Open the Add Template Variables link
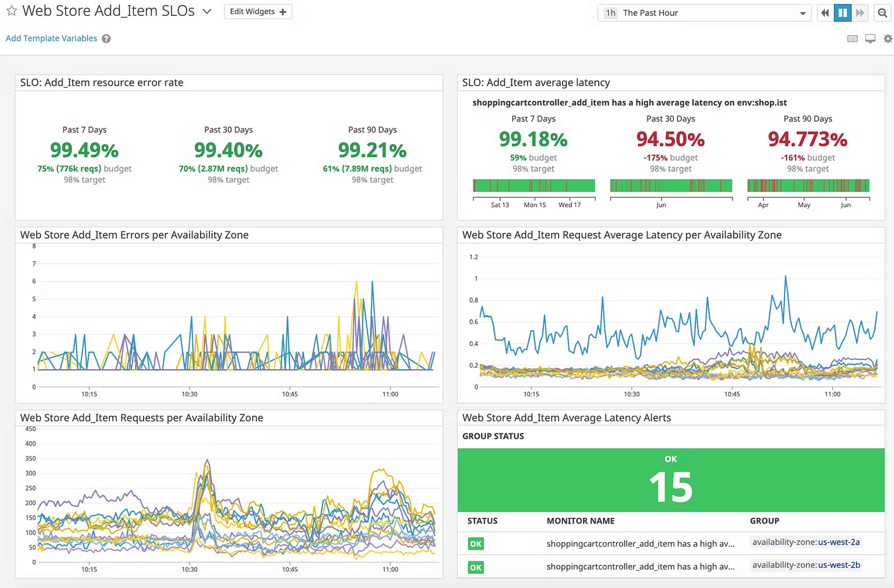Screen dimensions: 894x588 pos(52,38)
